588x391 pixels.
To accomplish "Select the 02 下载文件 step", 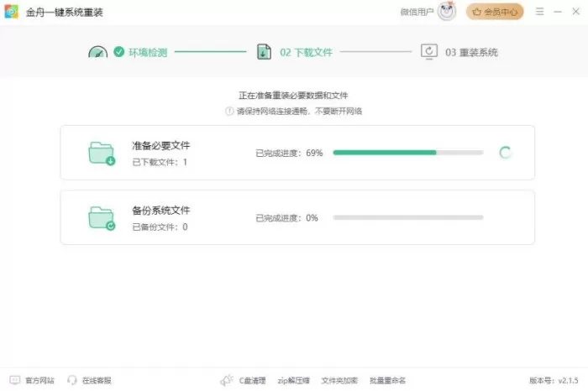I will [306, 52].
